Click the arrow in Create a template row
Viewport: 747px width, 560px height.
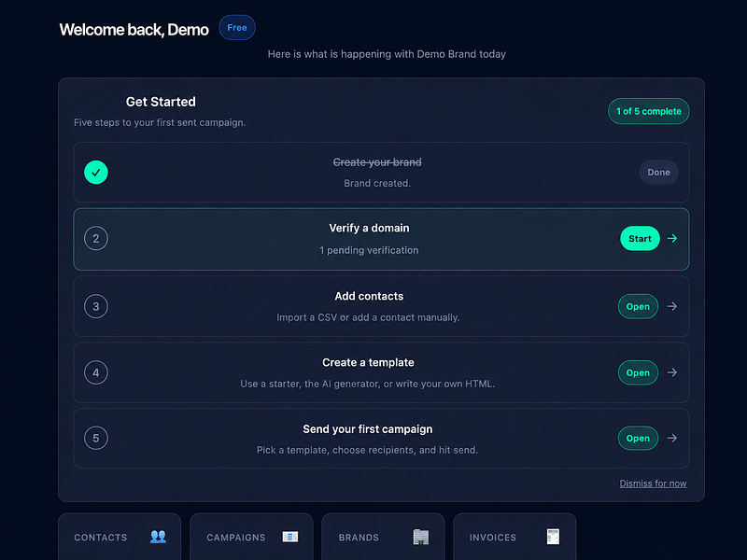coord(672,372)
